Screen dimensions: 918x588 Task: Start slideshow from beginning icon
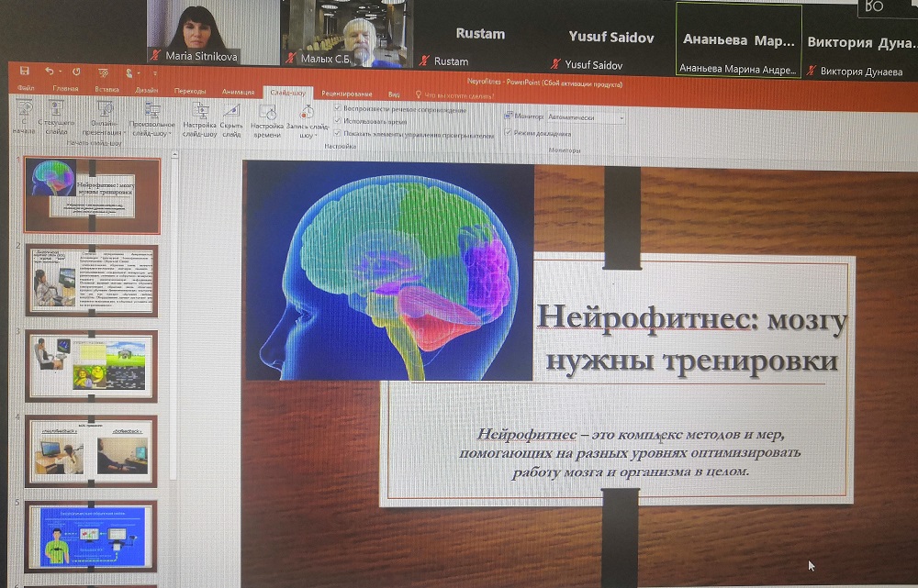click(x=24, y=114)
